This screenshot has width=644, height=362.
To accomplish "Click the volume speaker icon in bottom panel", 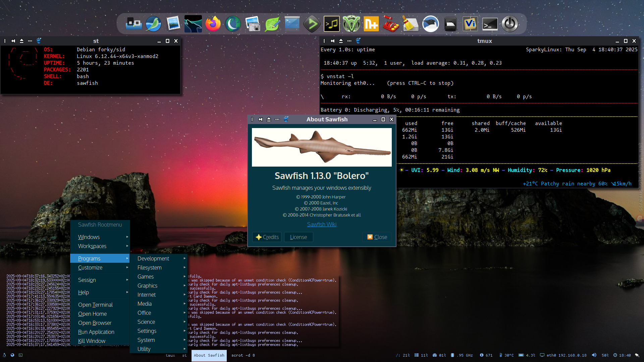I will tap(594, 355).
